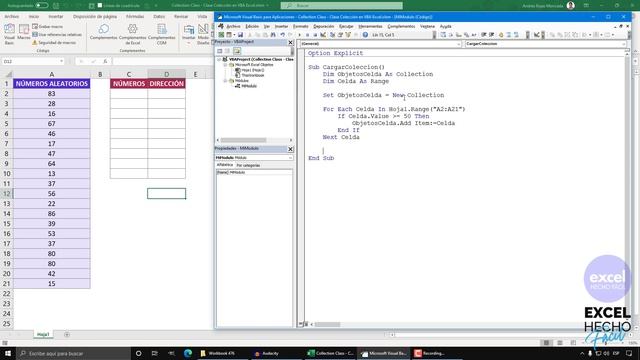This screenshot has width=640, height=360.
Task: Select the NÚMEROS ALEATORIOS header cell
Action: [51, 83]
